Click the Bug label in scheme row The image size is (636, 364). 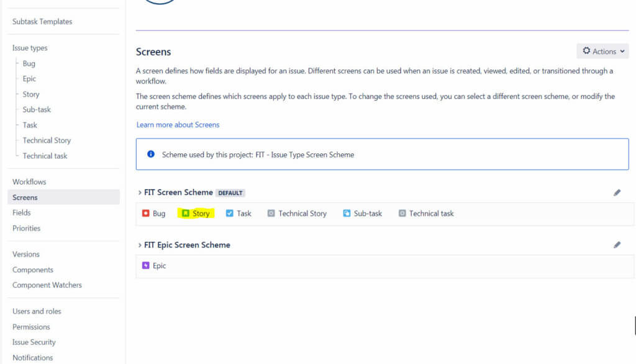click(x=159, y=214)
